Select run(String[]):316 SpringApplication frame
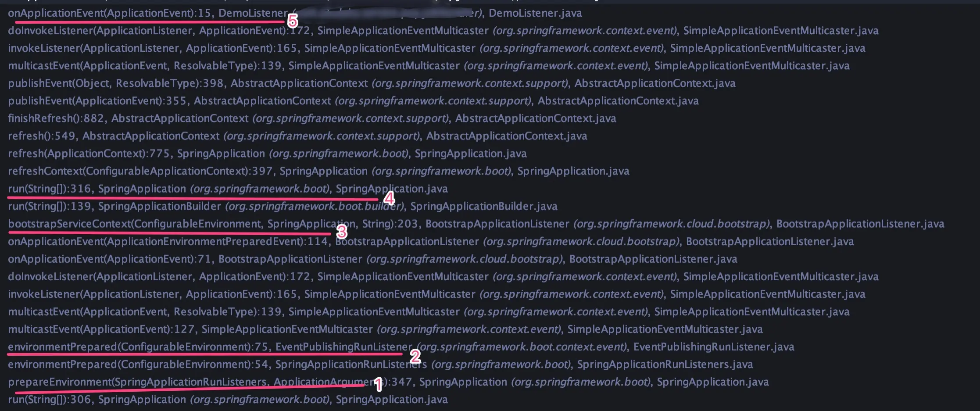 point(228,189)
